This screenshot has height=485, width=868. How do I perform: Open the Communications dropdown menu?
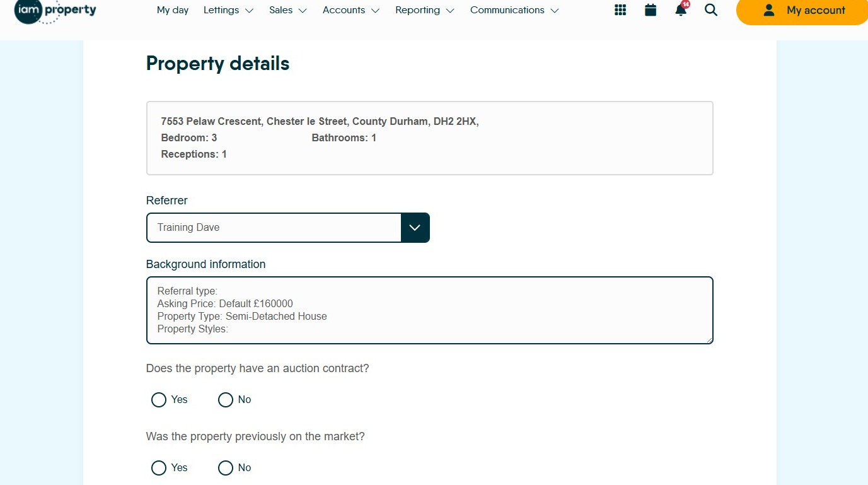click(514, 10)
